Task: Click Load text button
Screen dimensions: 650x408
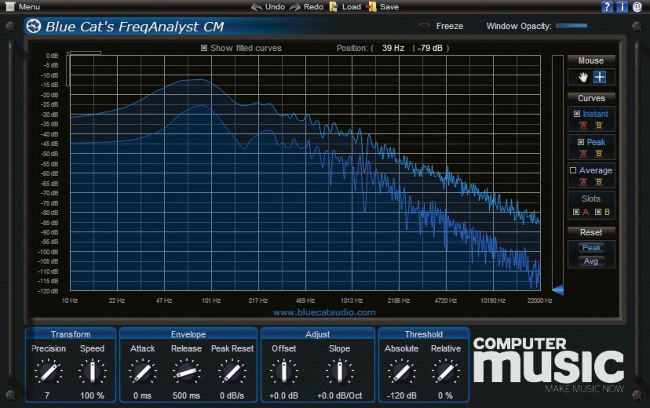Action: click(x=352, y=7)
